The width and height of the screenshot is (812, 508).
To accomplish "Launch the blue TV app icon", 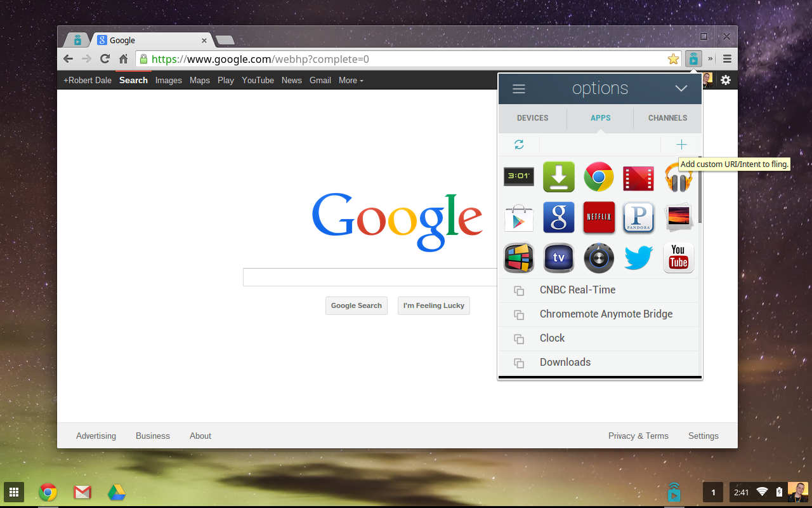I will pos(559,258).
